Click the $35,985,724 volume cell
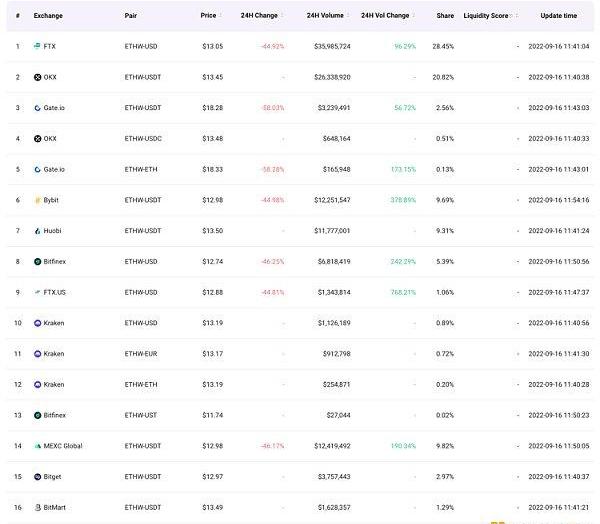Screen dimensions: 600x524 pos(332,46)
